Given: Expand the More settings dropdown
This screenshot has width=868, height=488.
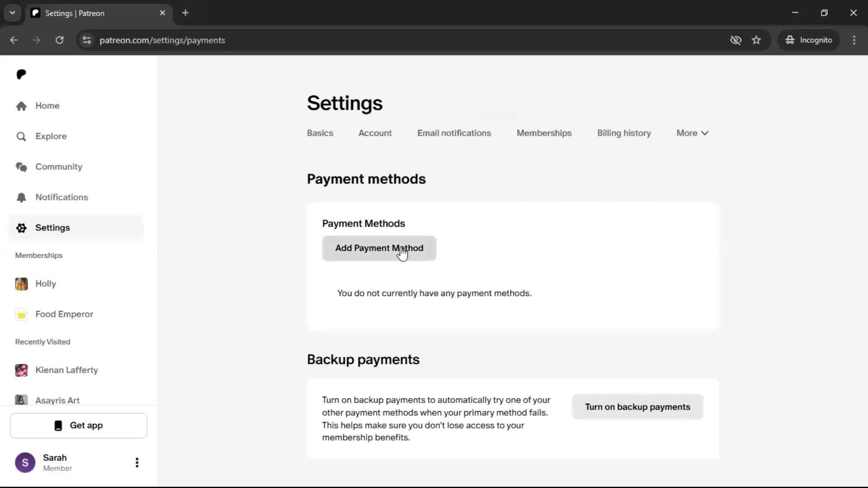Looking at the screenshot, I should coord(693,133).
